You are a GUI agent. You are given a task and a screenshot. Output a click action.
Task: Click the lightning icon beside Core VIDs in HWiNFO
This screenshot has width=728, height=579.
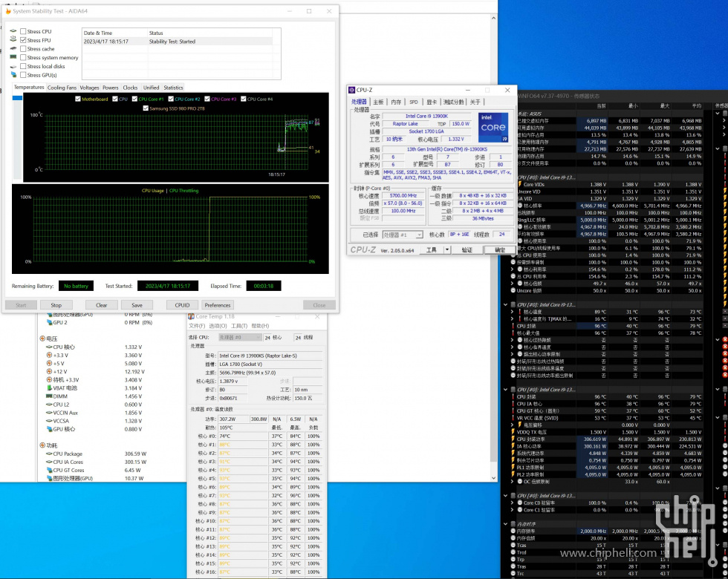point(519,184)
